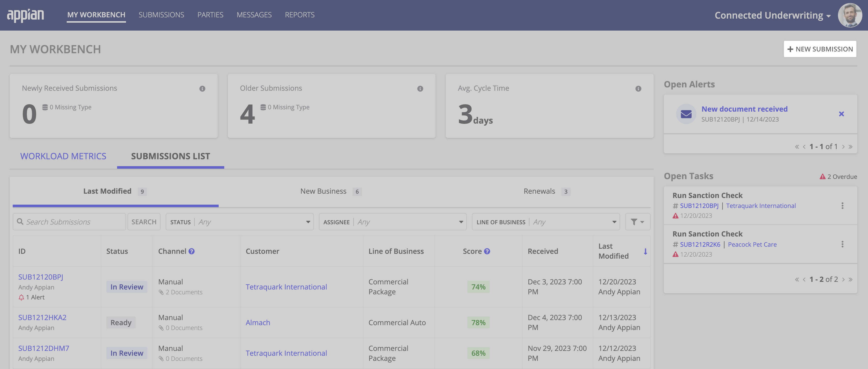
Task: Open info icon for Newly Received Submissions
Action: coord(202,89)
